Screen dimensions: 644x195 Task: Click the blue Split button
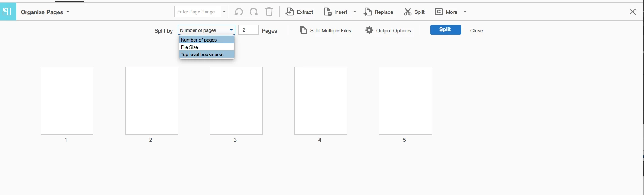click(445, 30)
